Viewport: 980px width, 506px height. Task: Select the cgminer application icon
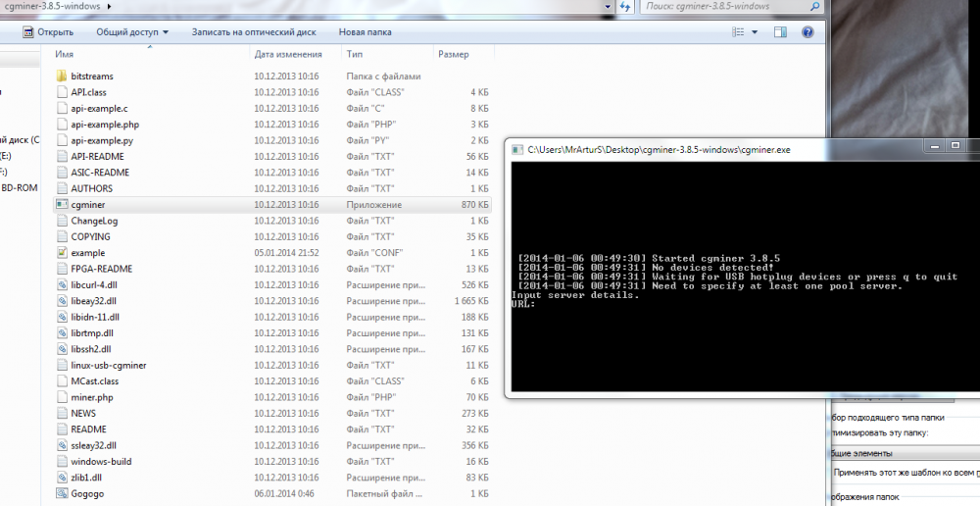61,205
